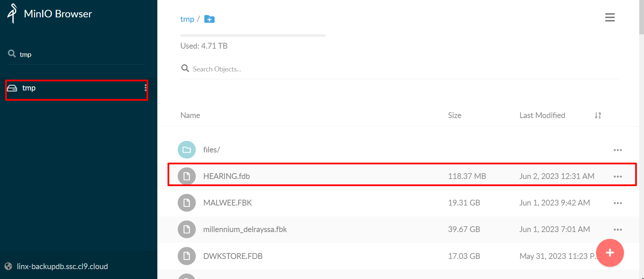Sort objects by Name column
The image size is (644, 279).
190,115
